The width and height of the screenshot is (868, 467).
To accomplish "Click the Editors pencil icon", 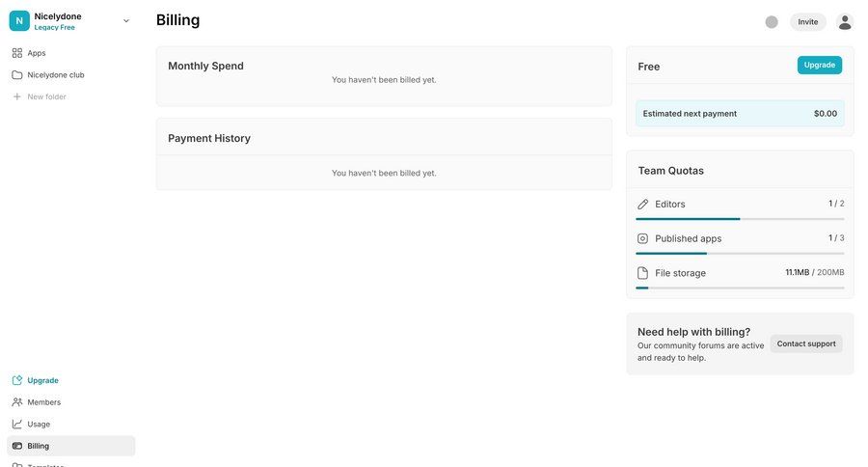I will (x=643, y=205).
